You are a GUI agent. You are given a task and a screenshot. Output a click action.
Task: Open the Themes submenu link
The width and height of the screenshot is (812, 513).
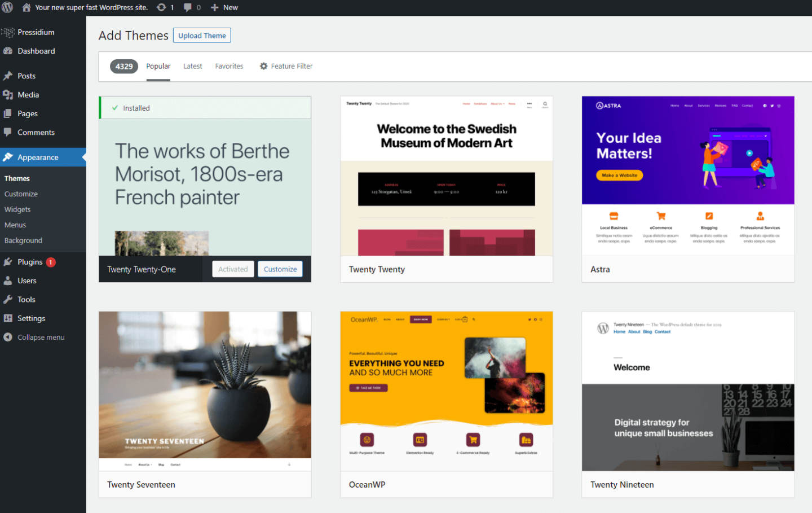[17, 178]
